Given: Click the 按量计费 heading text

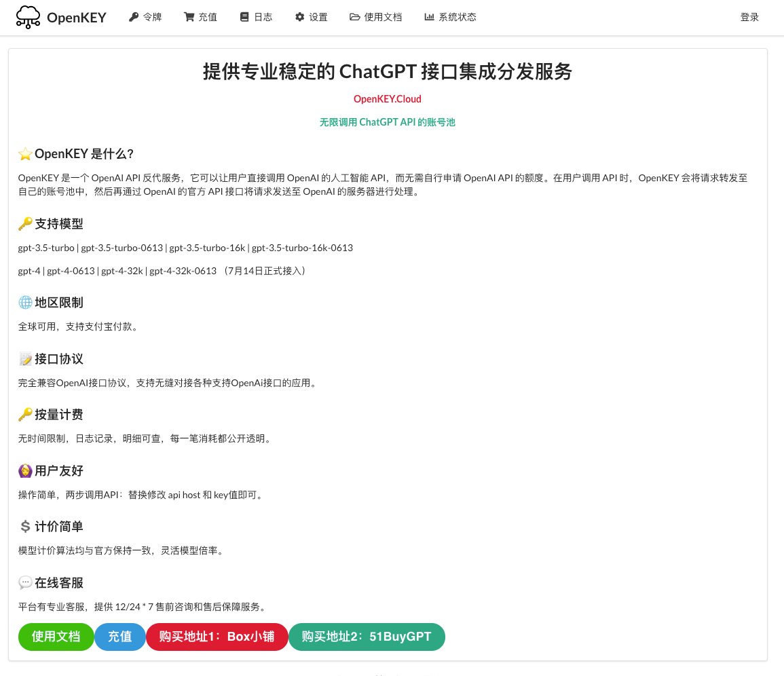Looking at the screenshot, I should [x=59, y=415].
